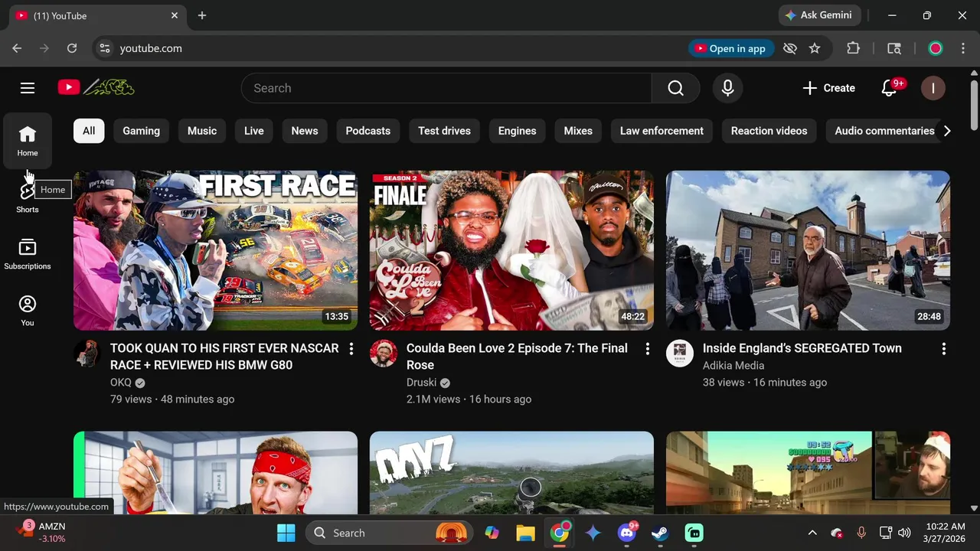Open OKQ channel avatar

pos(87,354)
